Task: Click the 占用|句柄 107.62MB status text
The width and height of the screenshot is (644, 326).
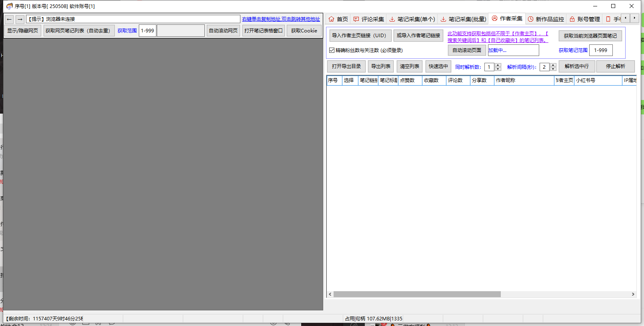Action: coord(374,319)
